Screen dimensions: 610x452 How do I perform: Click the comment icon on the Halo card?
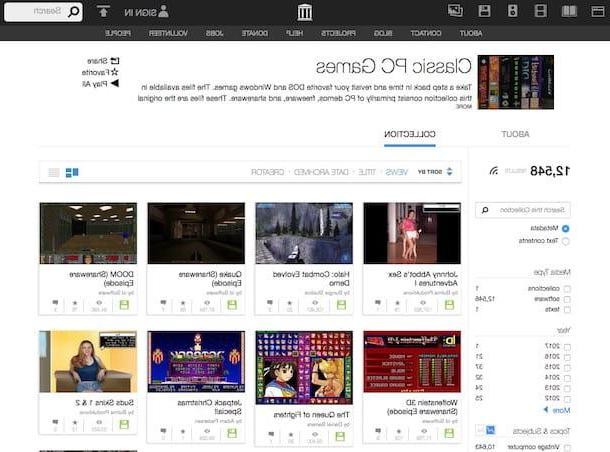click(270, 302)
